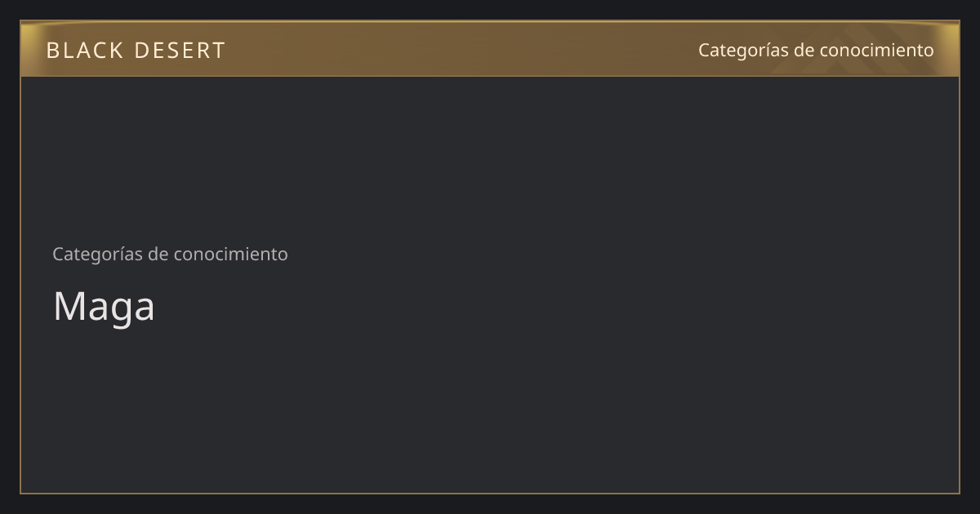Click 'Categorías' in the breadcrumb above Maga
Image resolution: width=980 pixels, height=514 pixels.
click(x=97, y=254)
